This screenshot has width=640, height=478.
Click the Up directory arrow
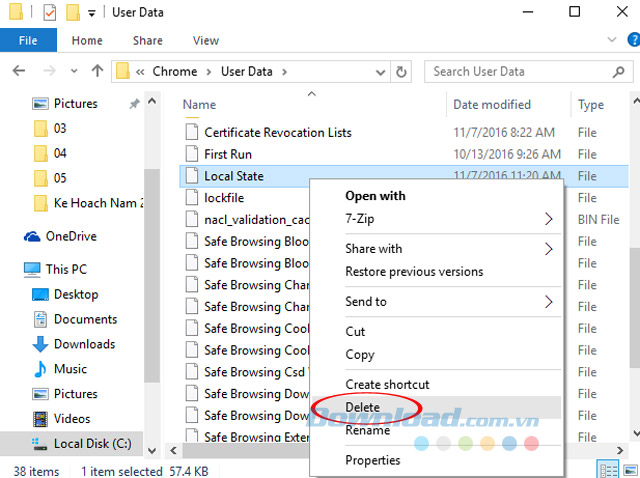[x=97, y=72]
